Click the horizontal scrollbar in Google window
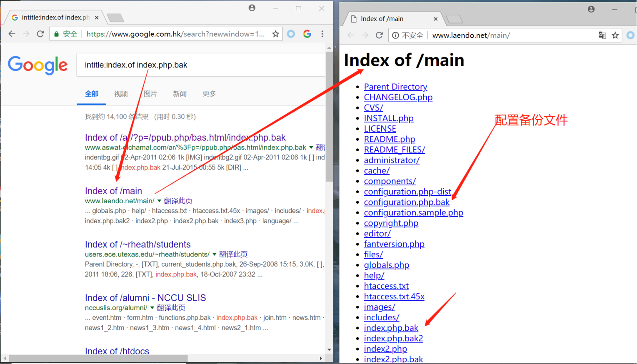This screenshot has width=637, height=364. 98,358
